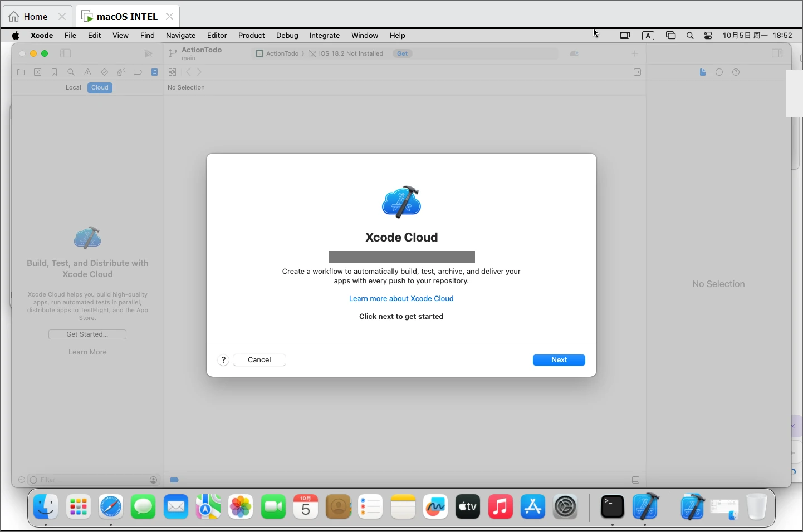Viewport: 803px width, 532px height.
Task: Open Spotlight search in menu bar
Action: click(690, 36)
